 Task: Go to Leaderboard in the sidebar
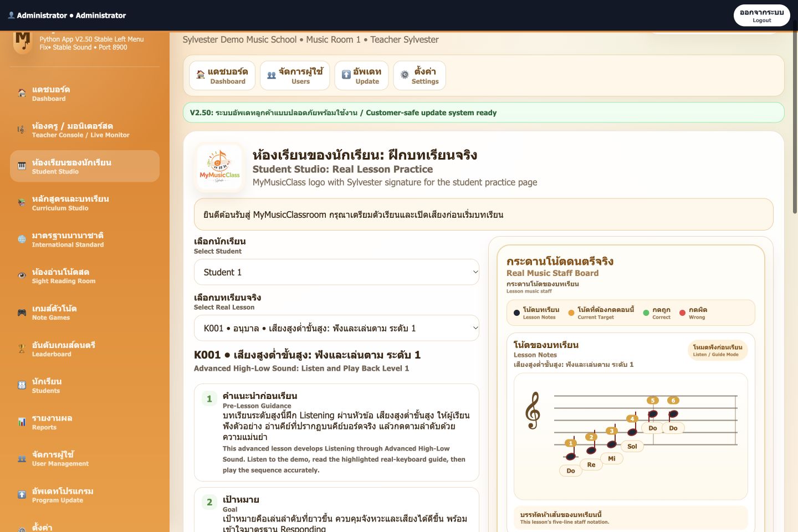pyautogui.click(x=85, y=349)
